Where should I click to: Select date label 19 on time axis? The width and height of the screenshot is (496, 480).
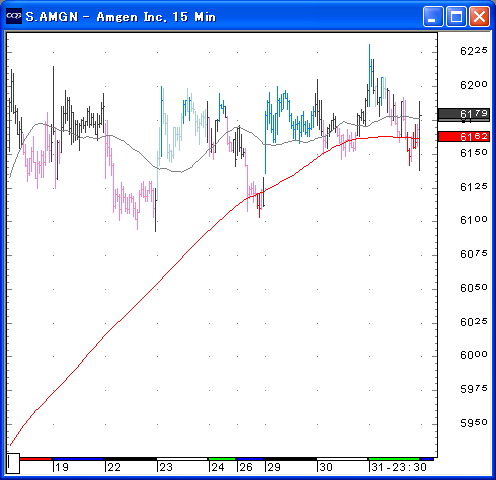pyautogui.click(x=62, y=467)
